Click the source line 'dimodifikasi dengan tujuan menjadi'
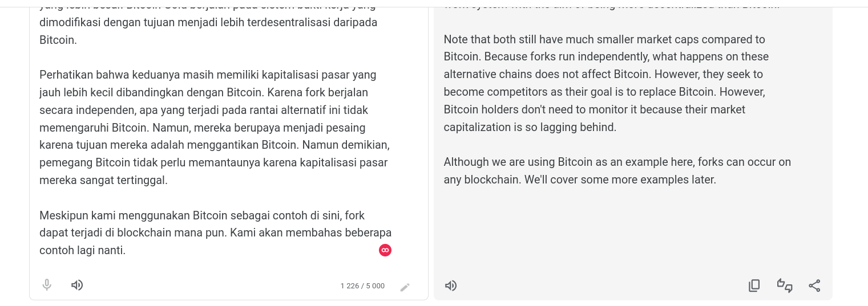Screen dimensions: 868x306 (208, 22)
